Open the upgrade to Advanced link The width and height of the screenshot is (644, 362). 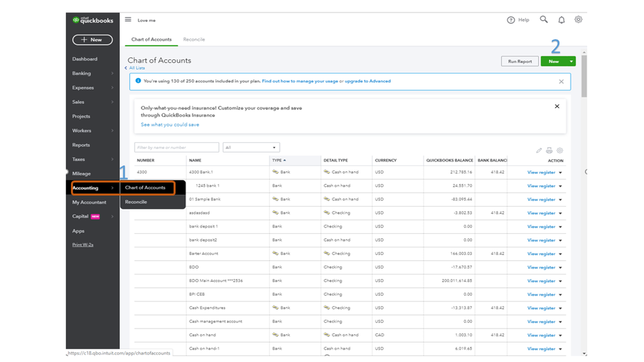click(367, 81)
